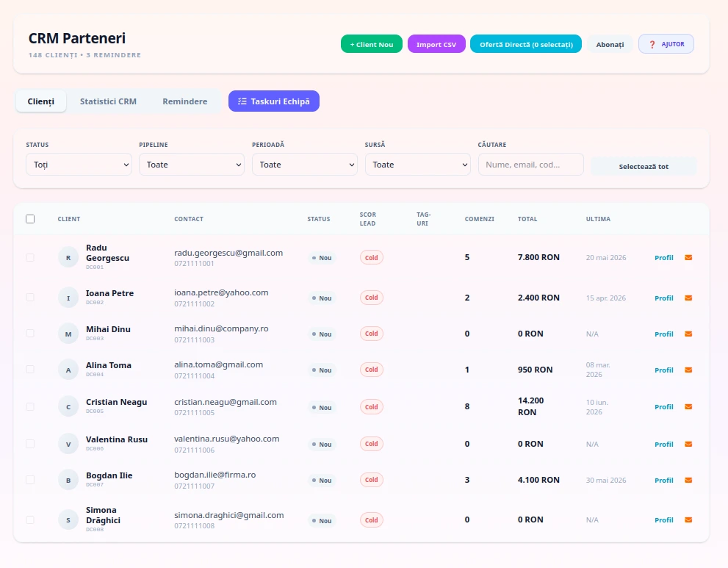Click the ULTIMA column header
Image resolution: width=728 pixels, height=568 pixels.
598,219
